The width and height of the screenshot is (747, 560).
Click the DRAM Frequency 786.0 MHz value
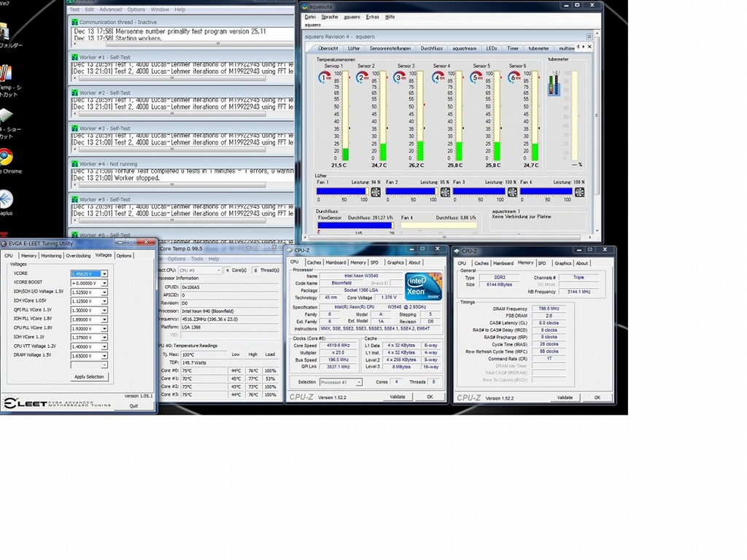click(x=549, y=308)
